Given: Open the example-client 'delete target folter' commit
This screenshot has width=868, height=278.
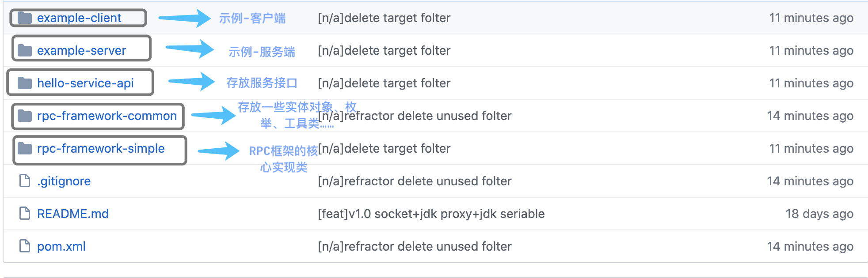Looking at the screenshot, I should pyautogui.click(x=384, y=18).
